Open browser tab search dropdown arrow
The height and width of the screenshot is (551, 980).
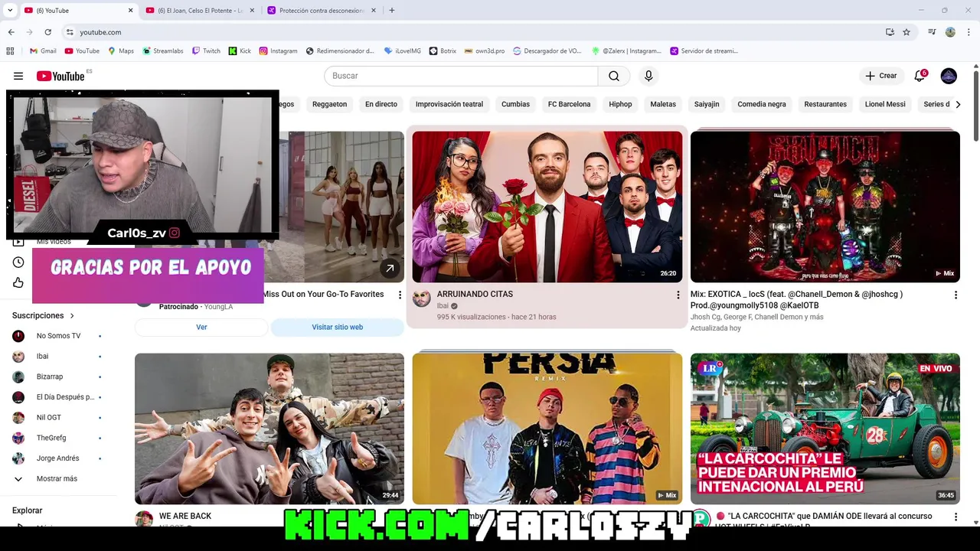pos(10,10)
